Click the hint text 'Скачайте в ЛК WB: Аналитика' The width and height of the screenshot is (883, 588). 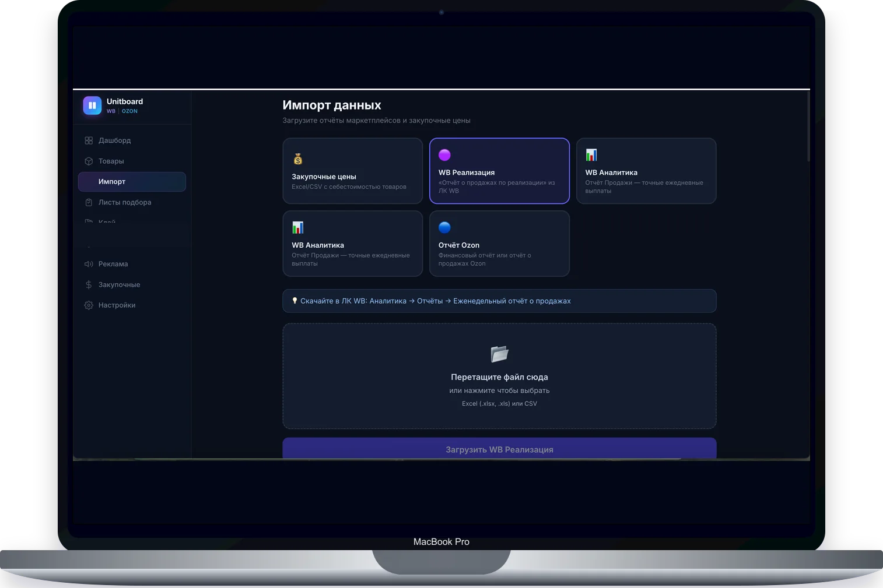[x=353, y=301]
